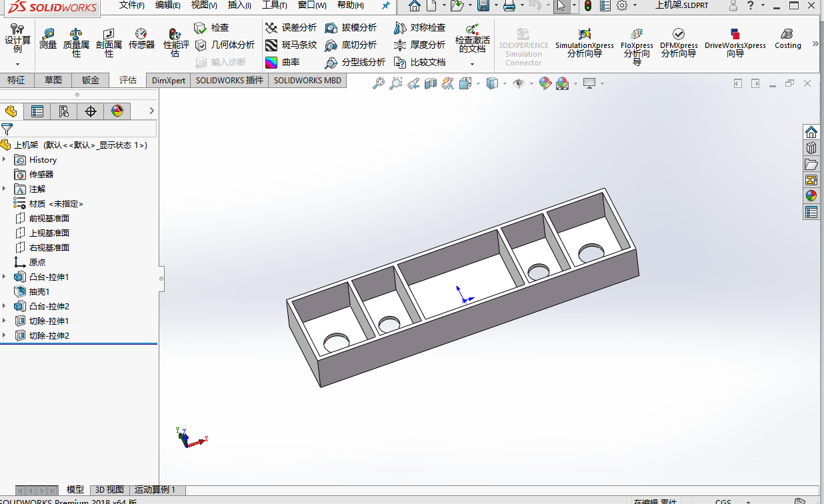Expand more manager tabs arrow
Viewport: 824px width, 504px height.
point(151,111)
